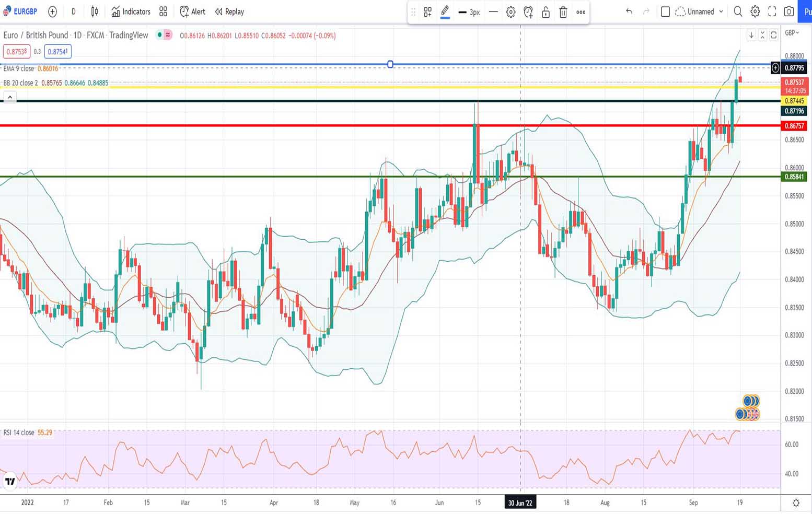Open indicator templates grid icon
812x514 pixels.
[x=163, y=11]
